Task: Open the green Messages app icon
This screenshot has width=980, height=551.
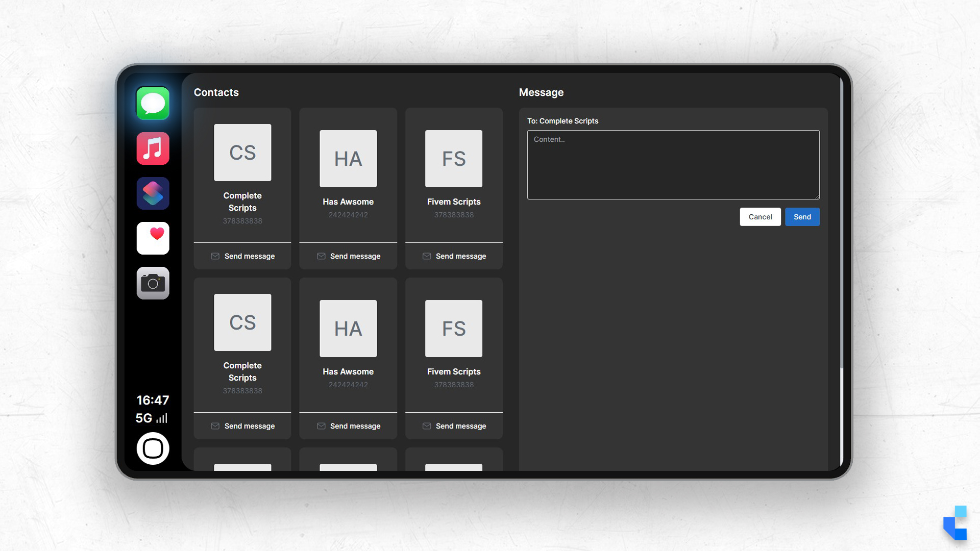Action: pos(153,104)
